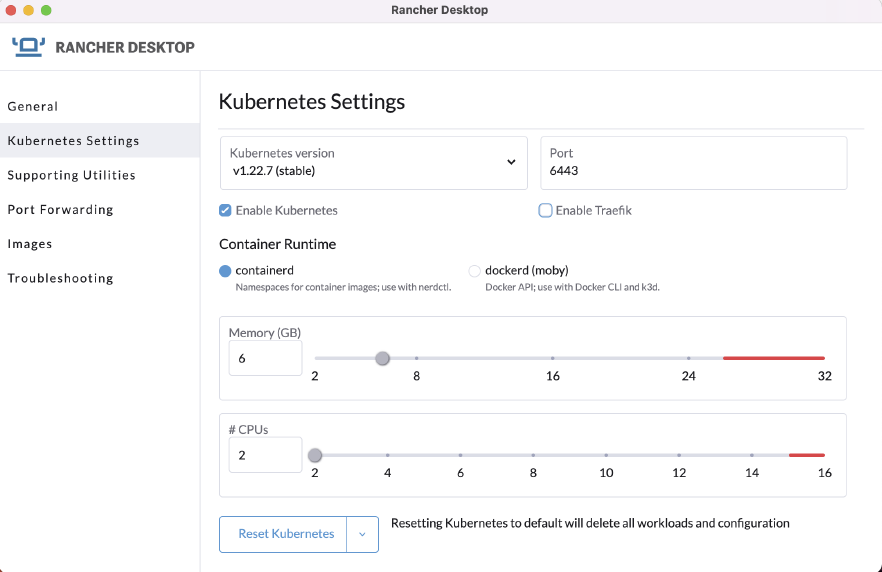Click the Container Runtime label
This screenshot has height=572, width=882.
[x=277, y=244]
